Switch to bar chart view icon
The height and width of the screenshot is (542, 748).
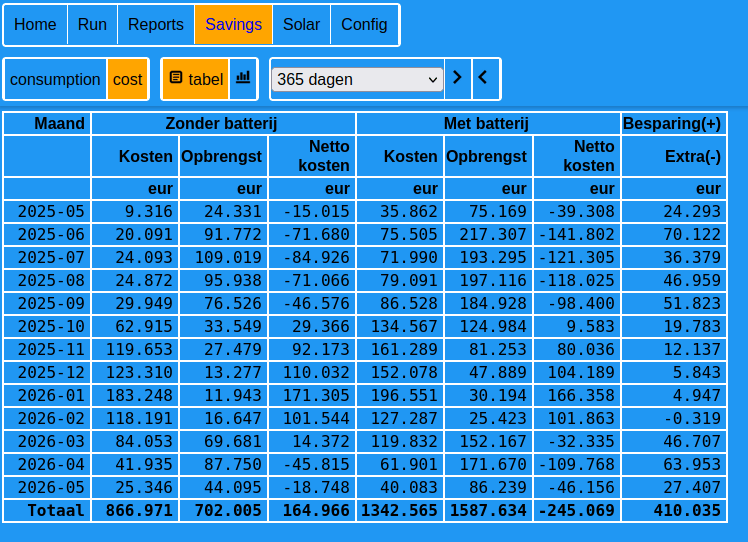coord(243,79)
